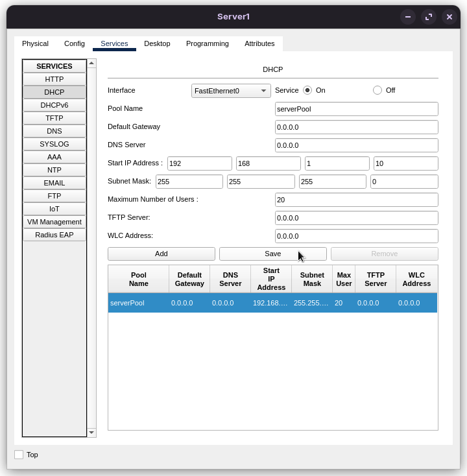Image resolution: width=467 pixels, height=476 pixels.
Task: Select FTP service
Action: pyautogui.click(x=54, y=196)
